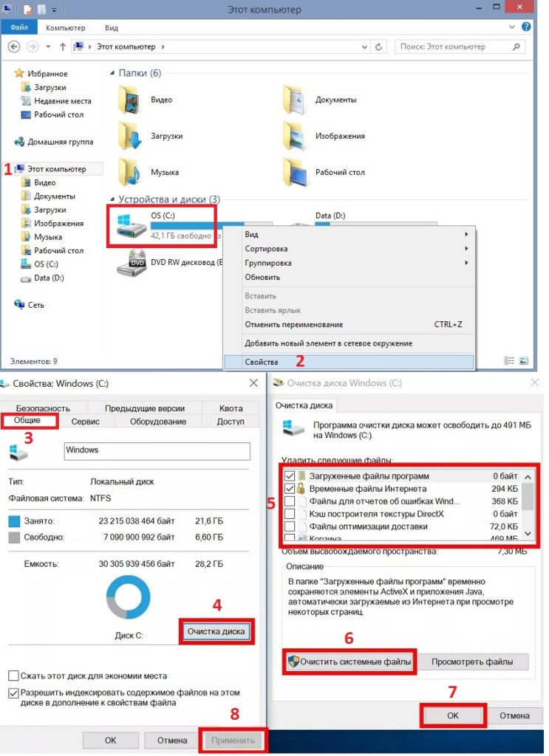Open the Файл ribbon tab
Screen dimensions: 549x756
pos(18,27)
